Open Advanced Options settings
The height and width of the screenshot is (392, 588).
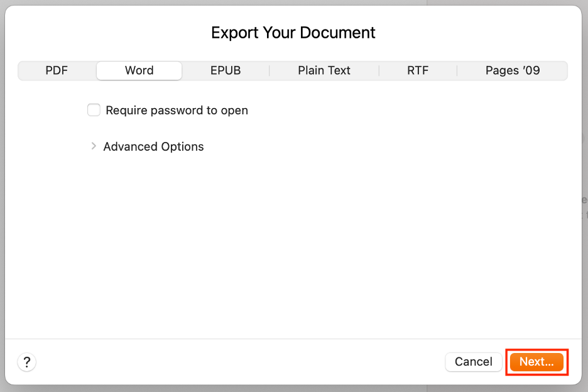click(x=153, y=146)
